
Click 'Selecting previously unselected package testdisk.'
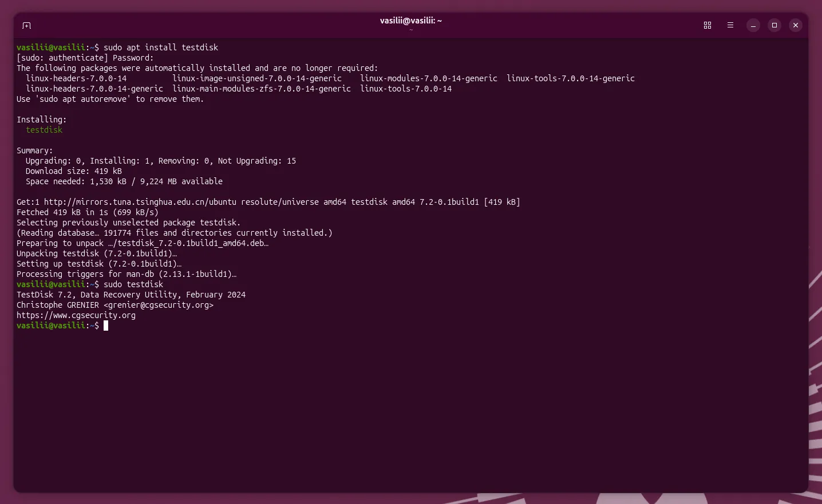click(129, 223)
